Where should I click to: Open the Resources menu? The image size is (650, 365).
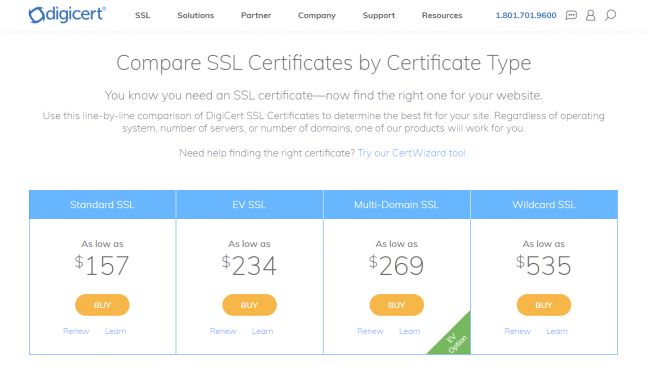click(x=442, y=15)
